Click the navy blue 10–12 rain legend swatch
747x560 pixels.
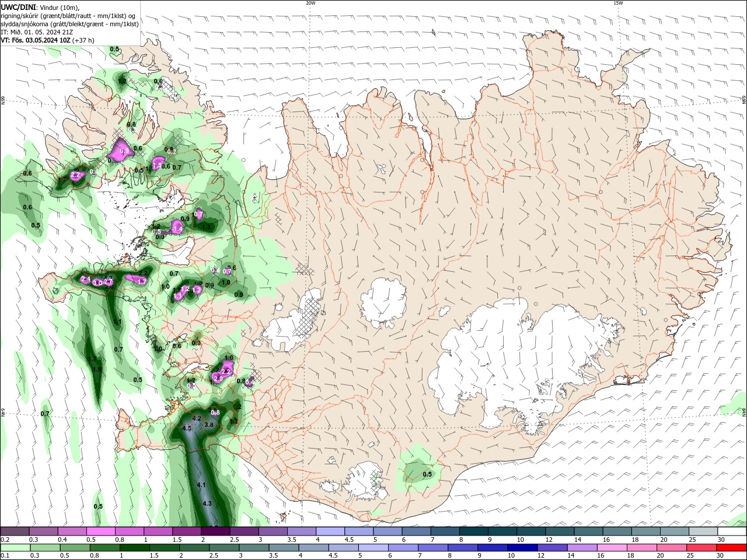[522, 548]
